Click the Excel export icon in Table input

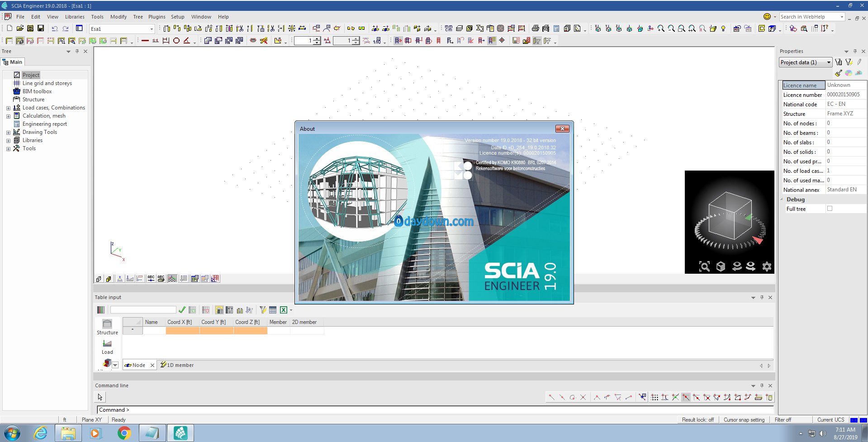click(284, 310)
